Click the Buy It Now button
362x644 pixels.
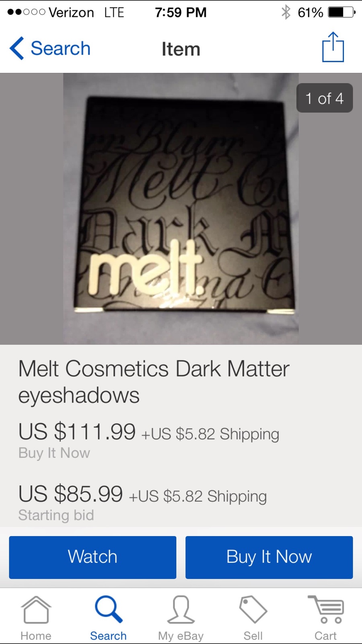pos(269,557)
